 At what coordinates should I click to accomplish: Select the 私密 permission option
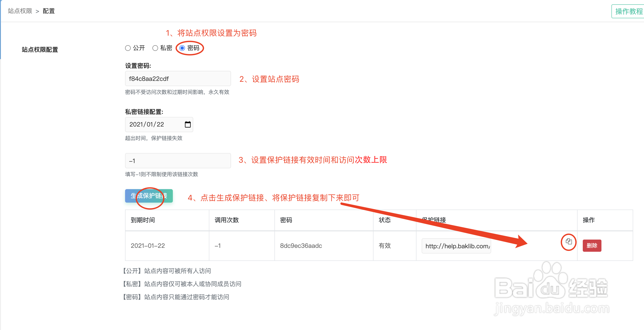(155, 48)
